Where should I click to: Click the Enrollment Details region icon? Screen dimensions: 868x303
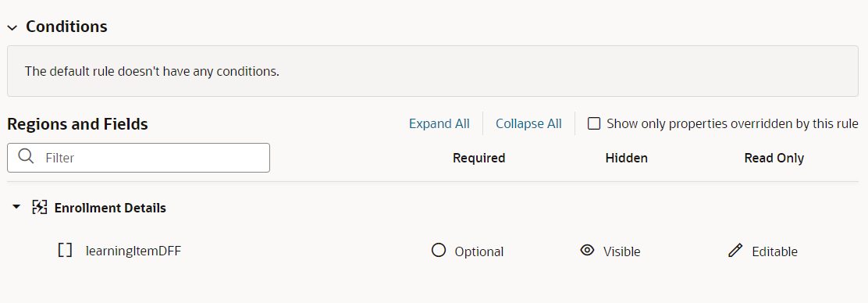39,208
